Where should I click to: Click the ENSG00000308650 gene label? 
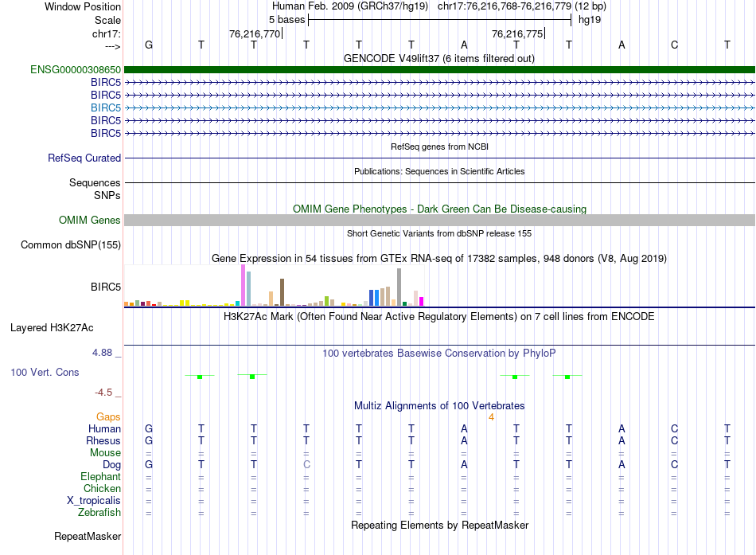point(76,69)
